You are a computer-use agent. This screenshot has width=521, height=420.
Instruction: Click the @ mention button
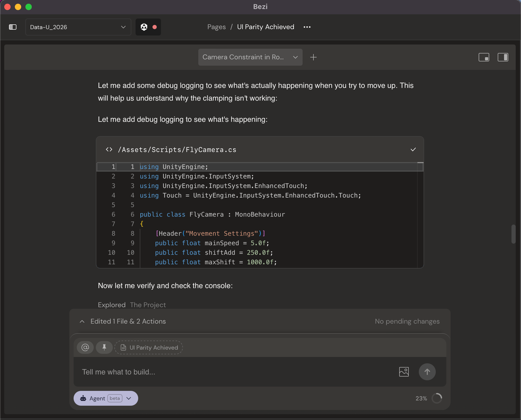point(85,347)
